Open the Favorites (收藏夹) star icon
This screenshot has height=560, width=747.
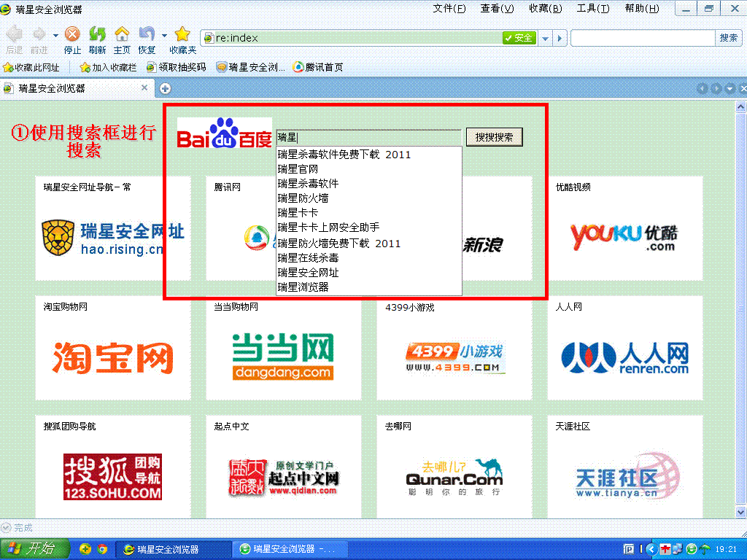[182, 34]
